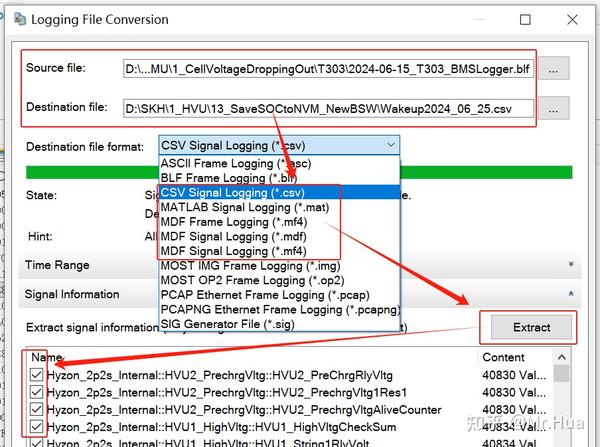
Task: Click content value of HVU2_PreChrgRlyVltg row
Action: click(x=514, y=375)
